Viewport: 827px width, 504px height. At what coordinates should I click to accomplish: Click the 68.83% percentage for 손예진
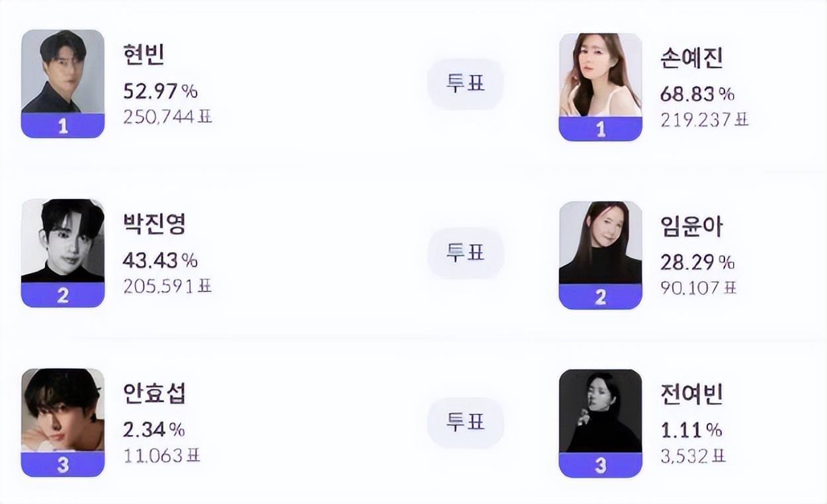pos(697,94)
